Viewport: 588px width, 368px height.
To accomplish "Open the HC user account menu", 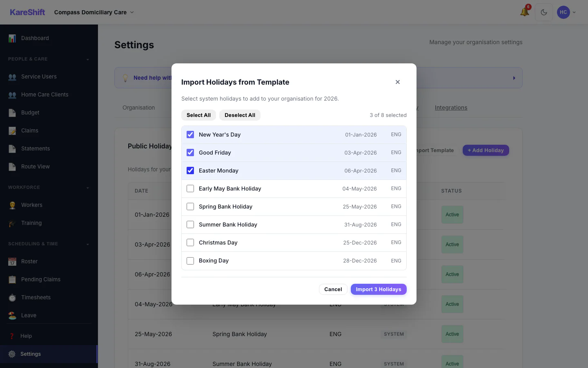I will (x=566, y=12).
